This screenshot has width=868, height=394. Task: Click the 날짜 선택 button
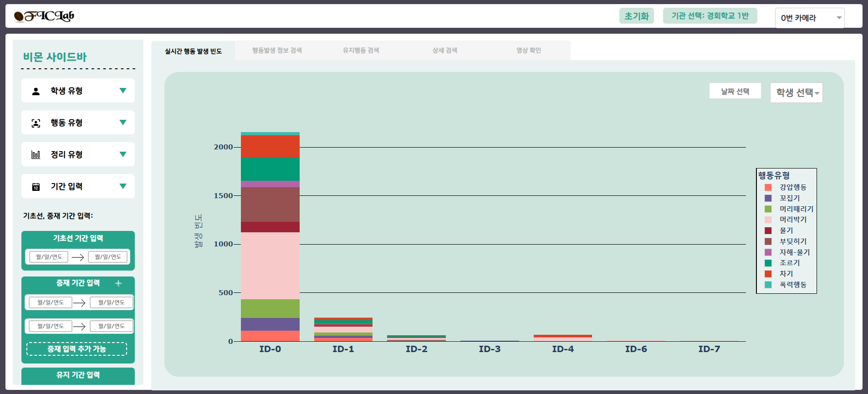(x=735, y=91)
